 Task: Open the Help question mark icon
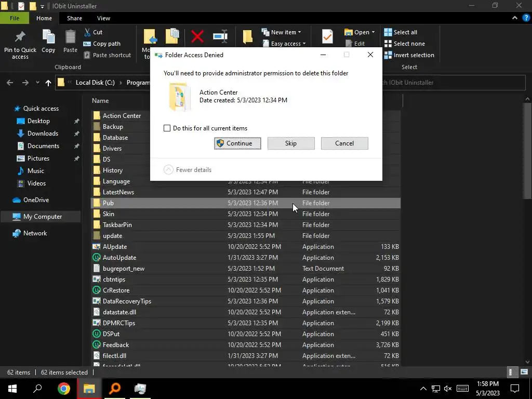[526, 18]
